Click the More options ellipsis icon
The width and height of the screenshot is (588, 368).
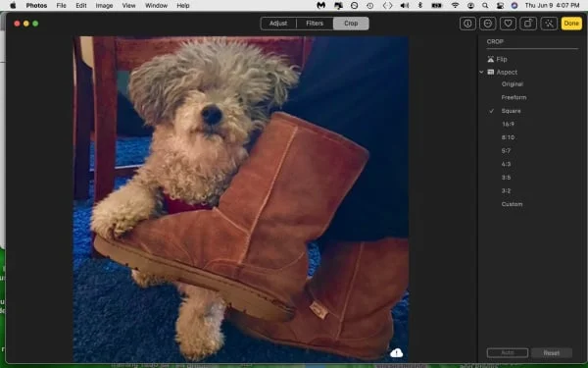pyautogui.click(x=488, y=24)
